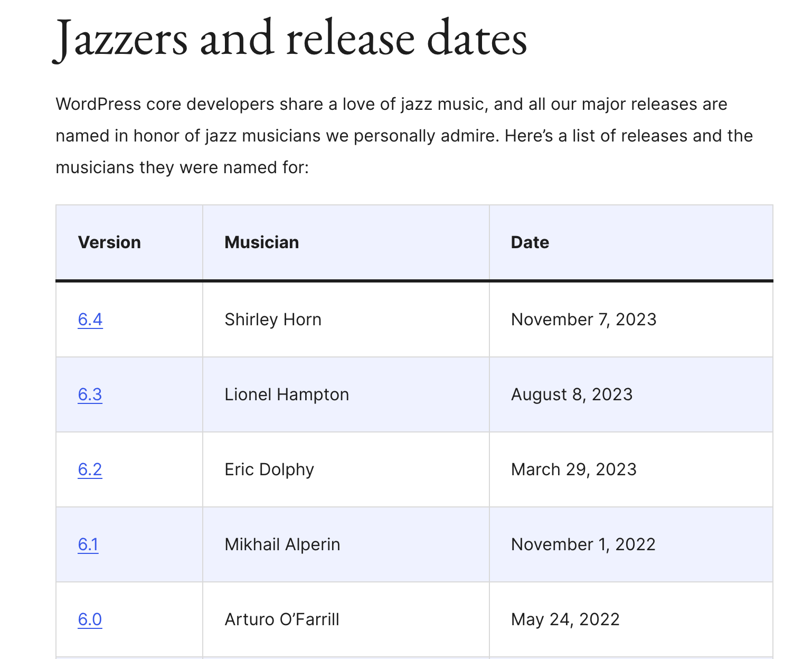Click the Version column header
The height and width of the screenshot is (659, 812).
click(x=109, y=242)
